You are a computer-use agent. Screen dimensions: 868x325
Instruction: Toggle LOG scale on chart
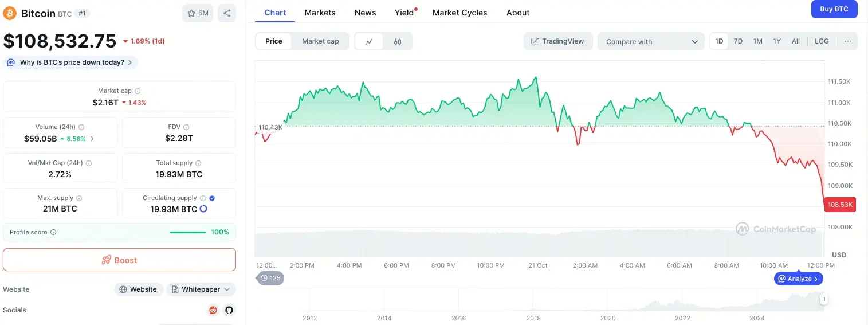click(x=821, y=41)
